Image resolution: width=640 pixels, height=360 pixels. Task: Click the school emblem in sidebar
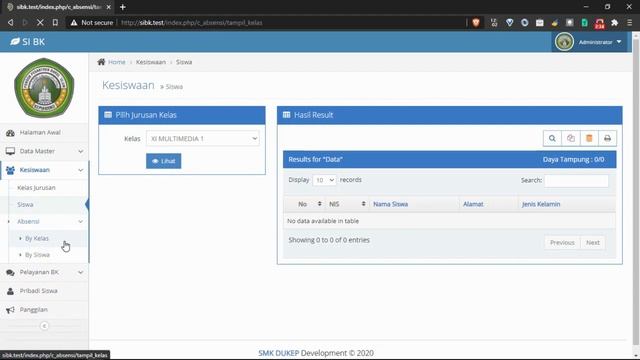click(x=44, y=88)
